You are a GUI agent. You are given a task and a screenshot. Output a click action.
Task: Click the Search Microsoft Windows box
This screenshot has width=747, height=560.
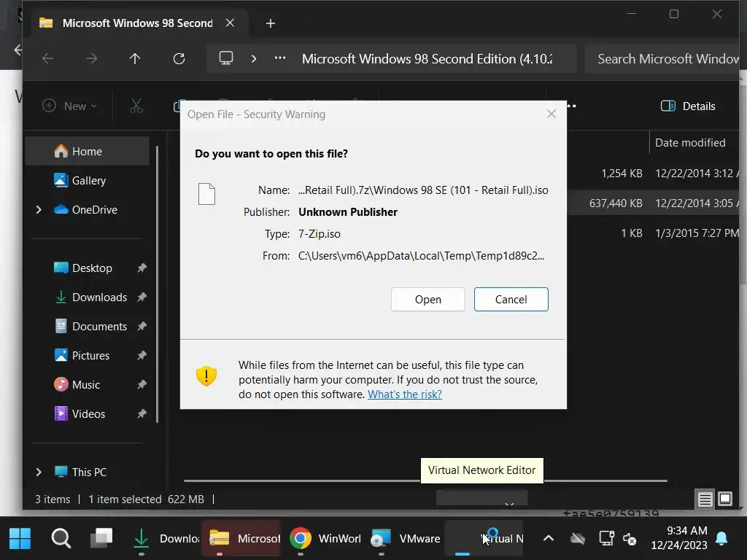tap(662, 58)
